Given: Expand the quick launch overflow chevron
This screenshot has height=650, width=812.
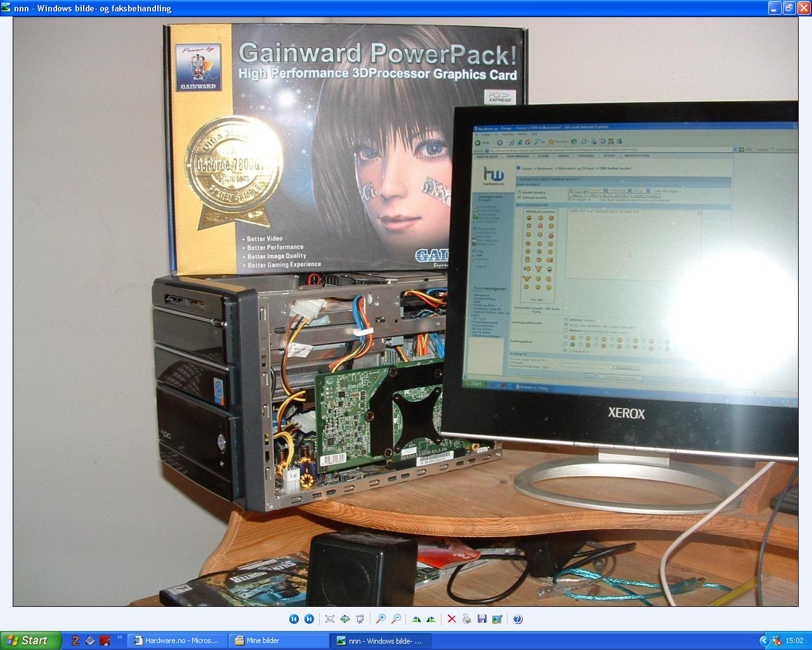Looking at the screenshot, I should [x=120, y=637].
